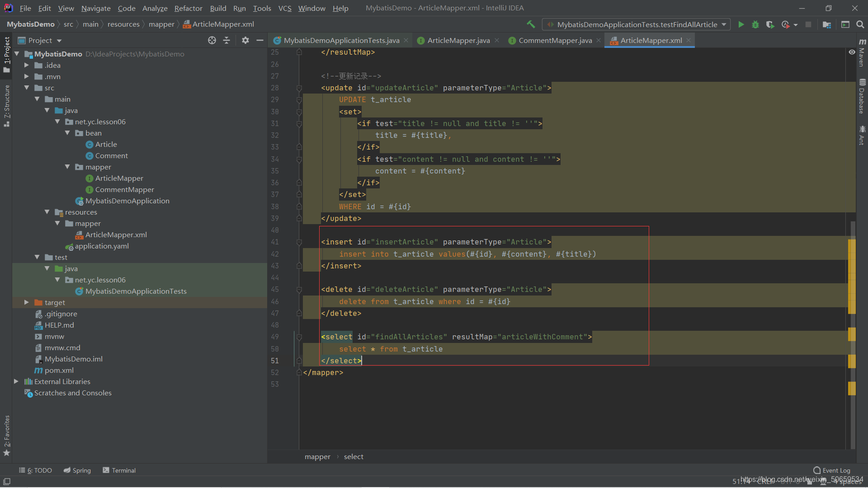Collapse the resources folder
The height and width of the screenshot is (488, 868).
tap(47, 212)
